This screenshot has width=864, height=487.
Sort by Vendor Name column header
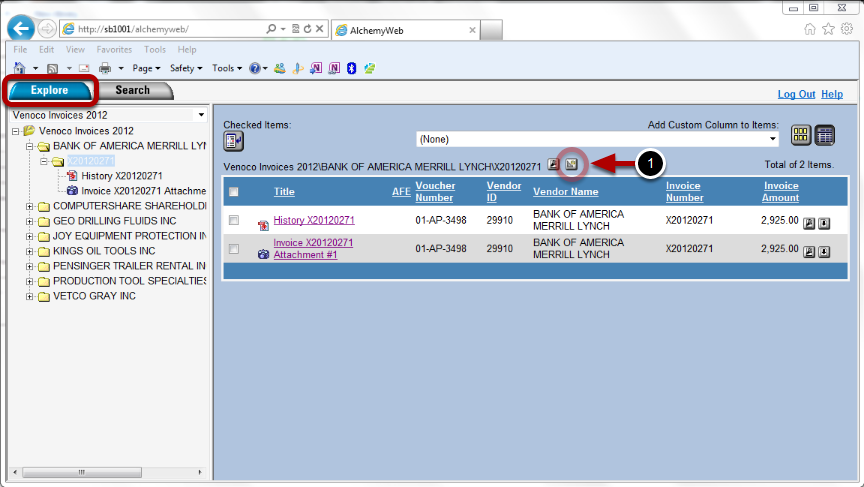click(x=565, y=192)
